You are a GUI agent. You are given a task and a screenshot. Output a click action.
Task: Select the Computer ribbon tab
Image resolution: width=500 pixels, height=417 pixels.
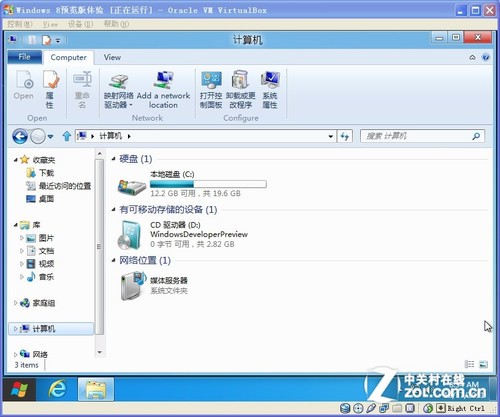(x=68, y=57)
